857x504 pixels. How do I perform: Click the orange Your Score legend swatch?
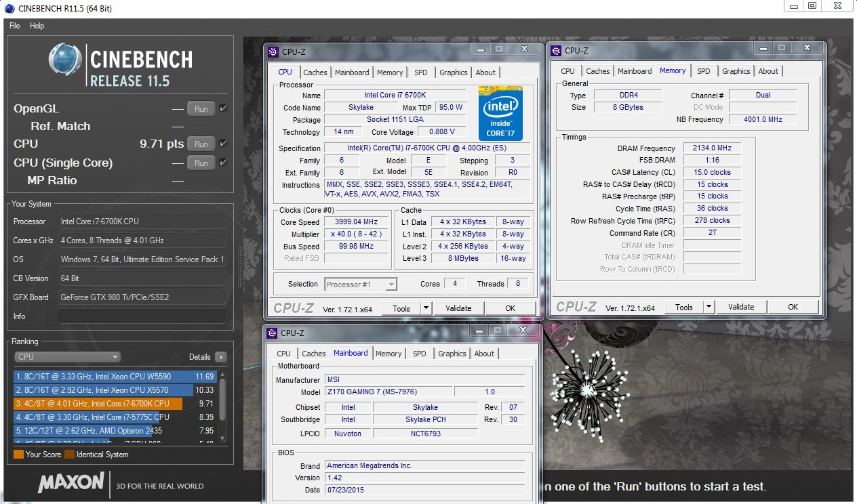[18, 455]
